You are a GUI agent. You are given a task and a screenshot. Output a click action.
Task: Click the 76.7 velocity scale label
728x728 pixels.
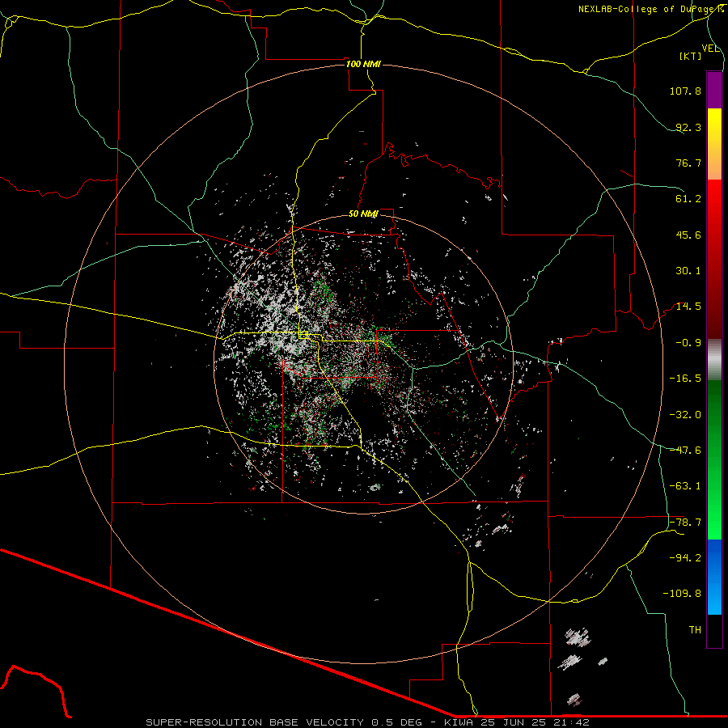pyautogui.click(x=688, y=163)
